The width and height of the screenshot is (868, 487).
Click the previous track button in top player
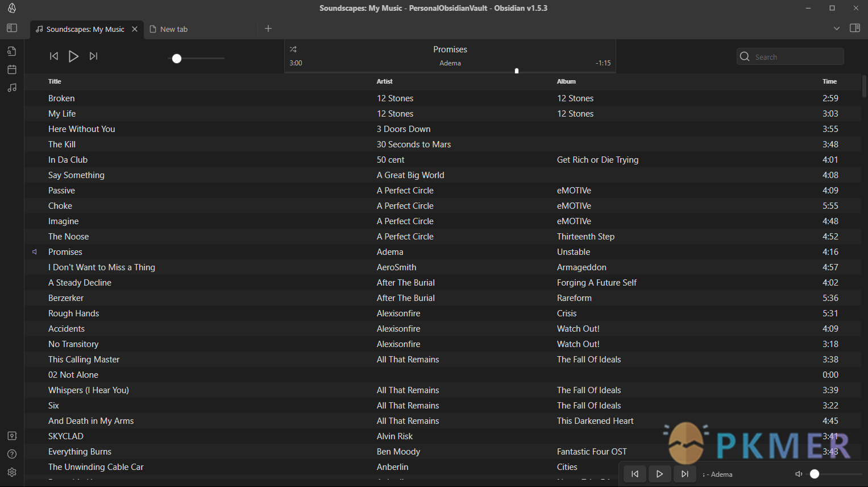pyautogui.click(x=54, y=56)
